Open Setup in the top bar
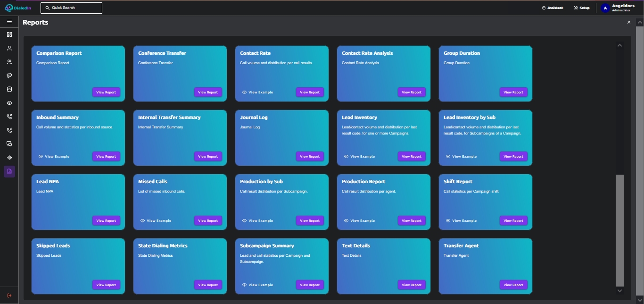 point(581,8)
